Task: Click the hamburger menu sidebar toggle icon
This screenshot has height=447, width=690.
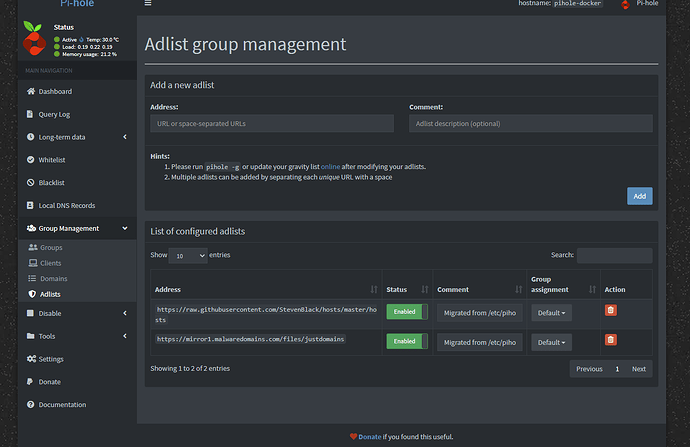Action: (x=148, y=4)
